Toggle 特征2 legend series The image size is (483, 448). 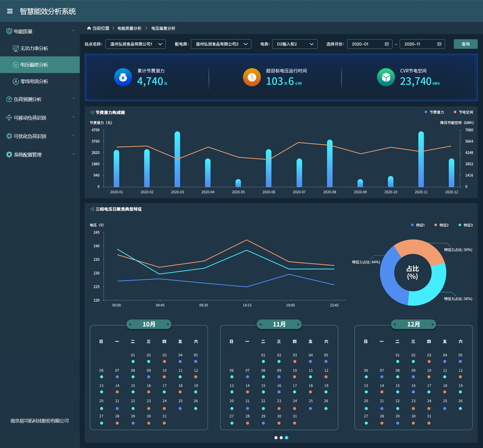coord(441,225)
